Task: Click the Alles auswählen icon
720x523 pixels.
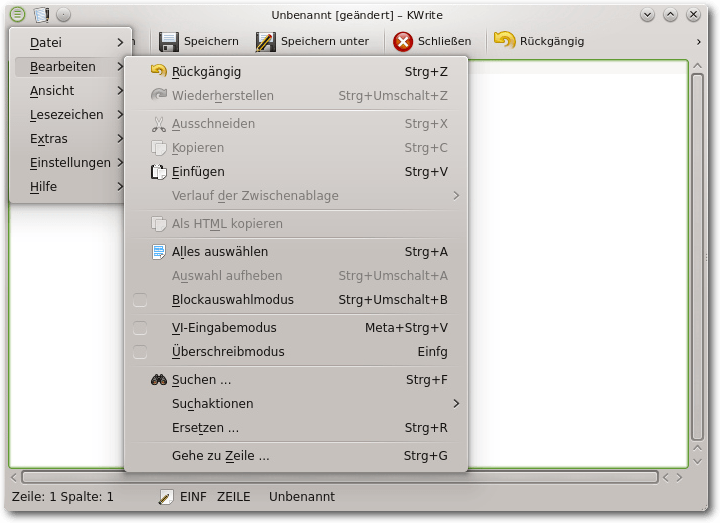Action: [x=159, y=252]
